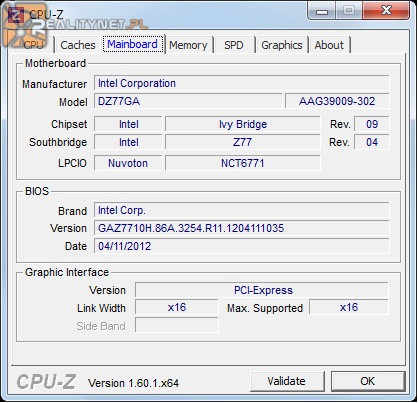Click the Chipset vendor field Intel
418x403 pixels.
pyautogui.click(x=128, y=124)
